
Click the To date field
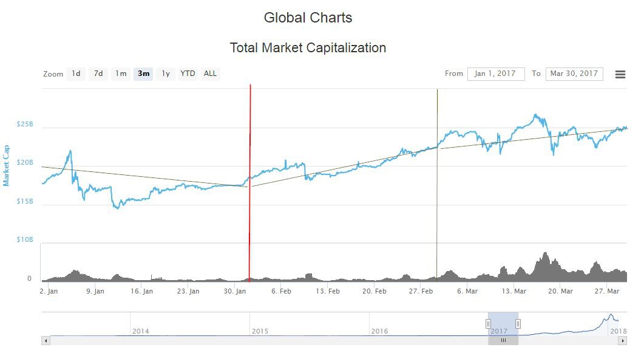pyautogui.click(x=574, y=74)
